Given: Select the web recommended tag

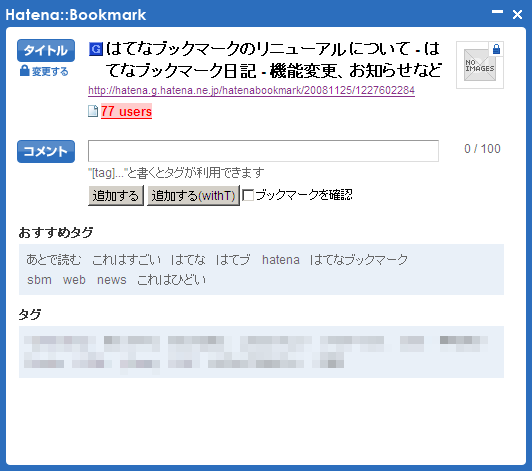Looking at the screenshot, I should click(x=74, y=280).
